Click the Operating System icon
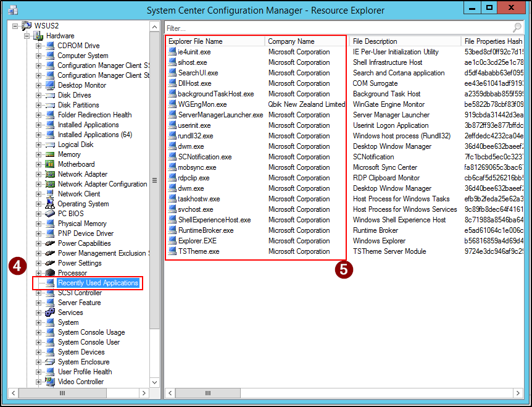Viewport: 532px width, 407px height. tap(50, 204)
